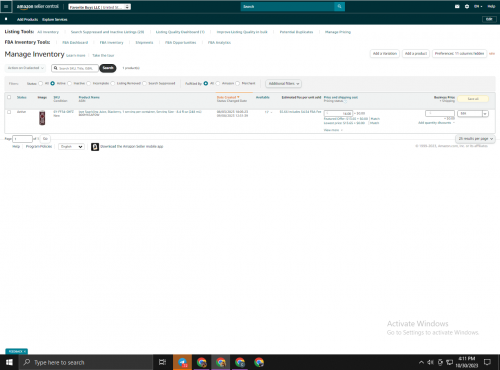Open Preferences columns hidden button
Viewport: 500px width, 370px height.
[x=459, y=54]
